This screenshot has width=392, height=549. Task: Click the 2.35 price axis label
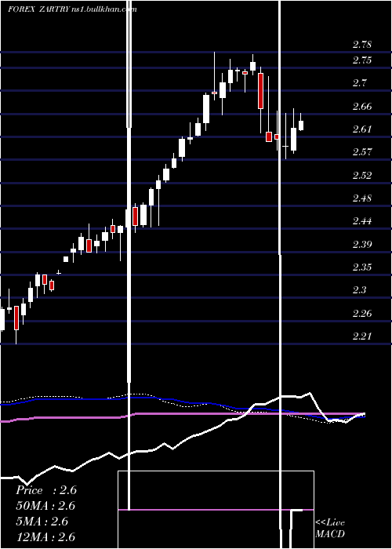click(362, 267)
